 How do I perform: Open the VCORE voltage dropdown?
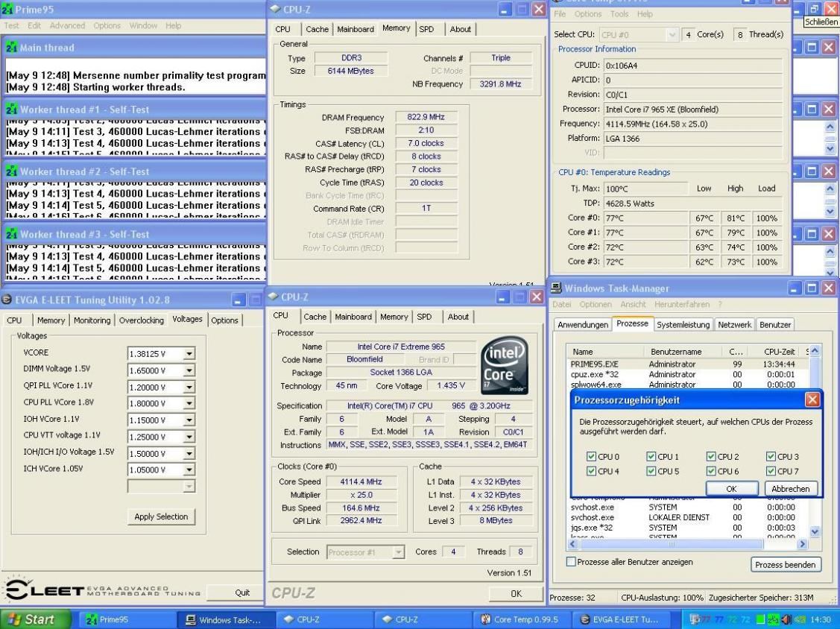(x=189, y=353)
